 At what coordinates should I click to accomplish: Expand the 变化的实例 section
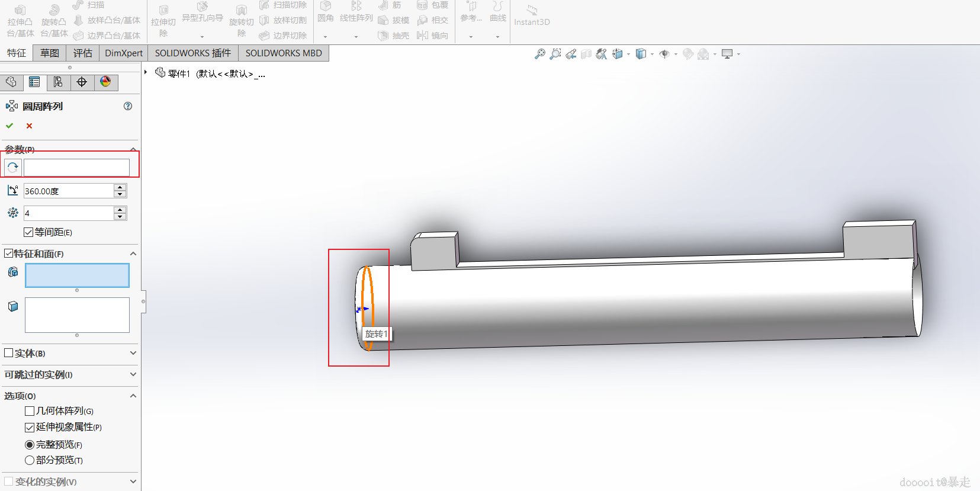tap(133, 482)
